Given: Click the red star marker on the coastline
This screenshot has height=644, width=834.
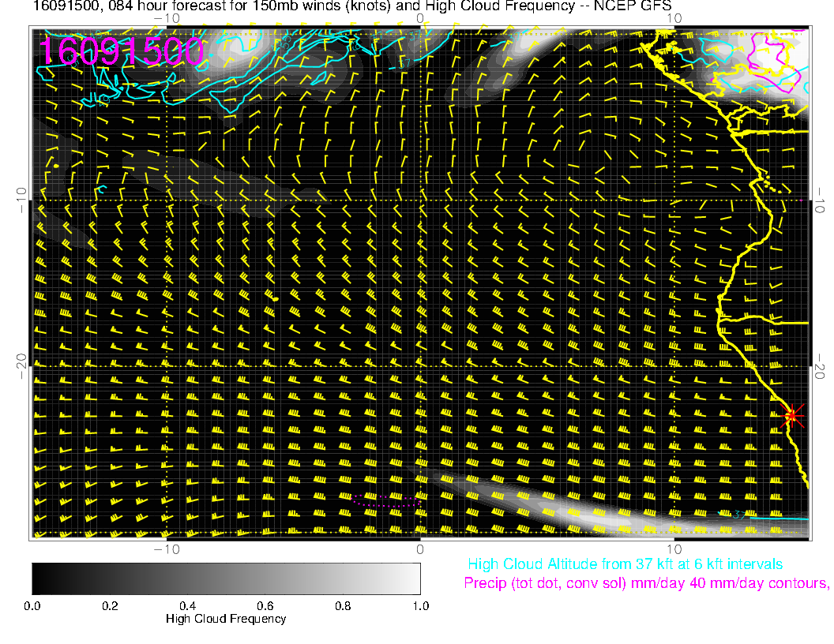Looking at the screenshot, I should pos(792,415).
